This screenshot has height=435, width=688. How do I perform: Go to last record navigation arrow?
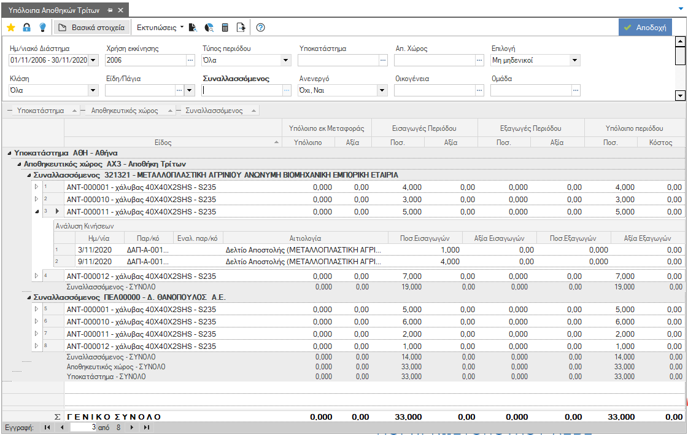[x=147, y=427]
